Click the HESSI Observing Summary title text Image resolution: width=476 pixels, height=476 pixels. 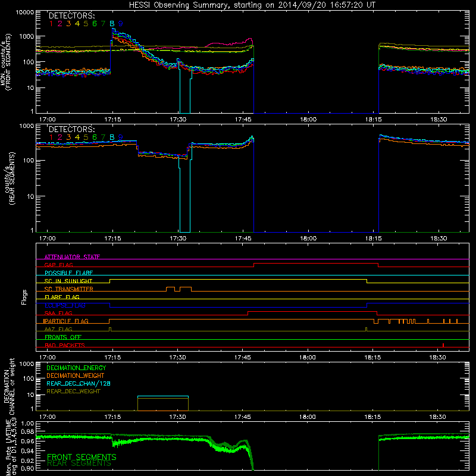click(x=252, y=5)
